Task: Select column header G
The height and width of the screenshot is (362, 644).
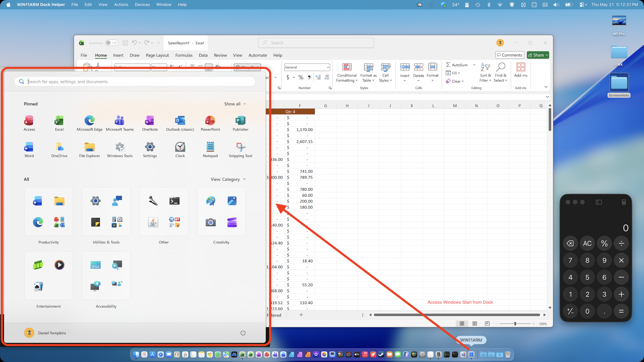Action: 325,106
